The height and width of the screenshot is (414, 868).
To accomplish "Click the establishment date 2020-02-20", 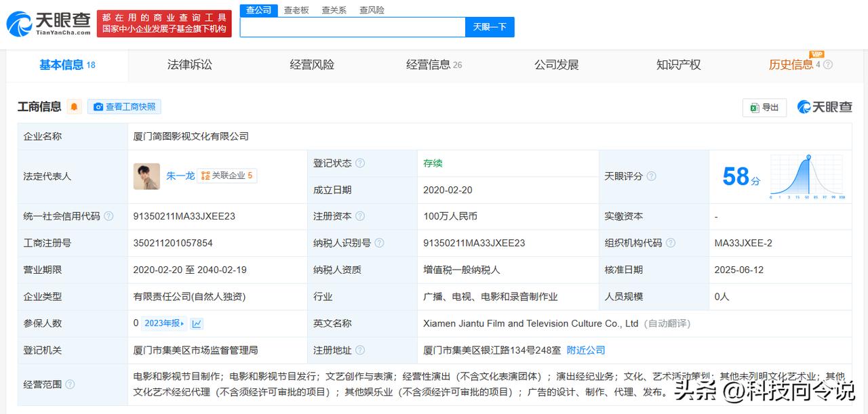I will point(448,190).
